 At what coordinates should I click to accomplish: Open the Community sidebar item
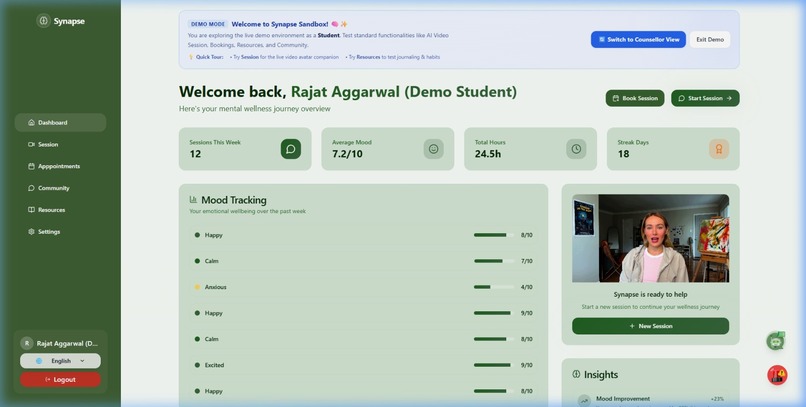click(60, 188)
